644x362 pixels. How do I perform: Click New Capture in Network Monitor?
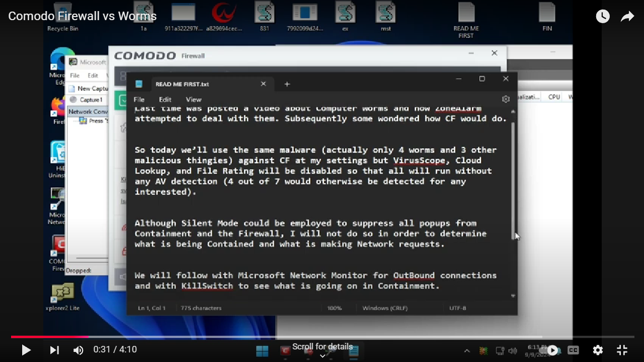[89, 89]
